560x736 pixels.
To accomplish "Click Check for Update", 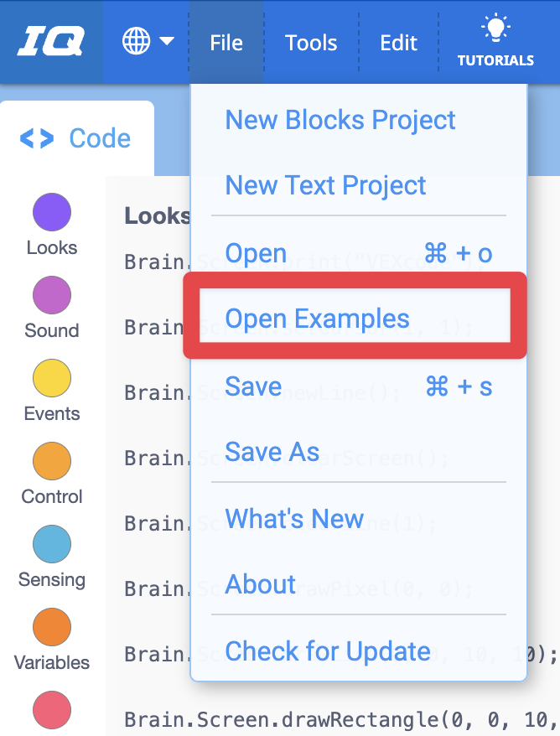I will (327, 651).
